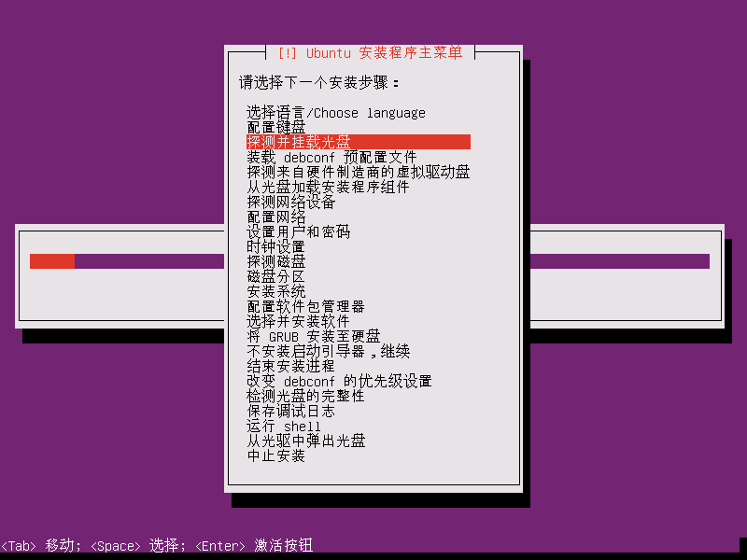Select 选择并安装软件 entry

[298, 321]
